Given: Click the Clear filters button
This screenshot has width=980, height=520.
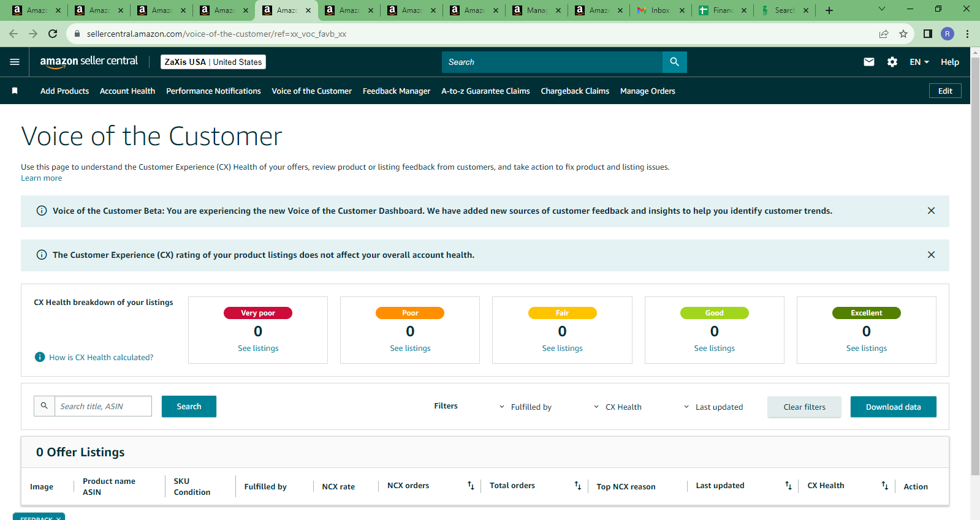Looking at the screenshot, I should point(804,407).
